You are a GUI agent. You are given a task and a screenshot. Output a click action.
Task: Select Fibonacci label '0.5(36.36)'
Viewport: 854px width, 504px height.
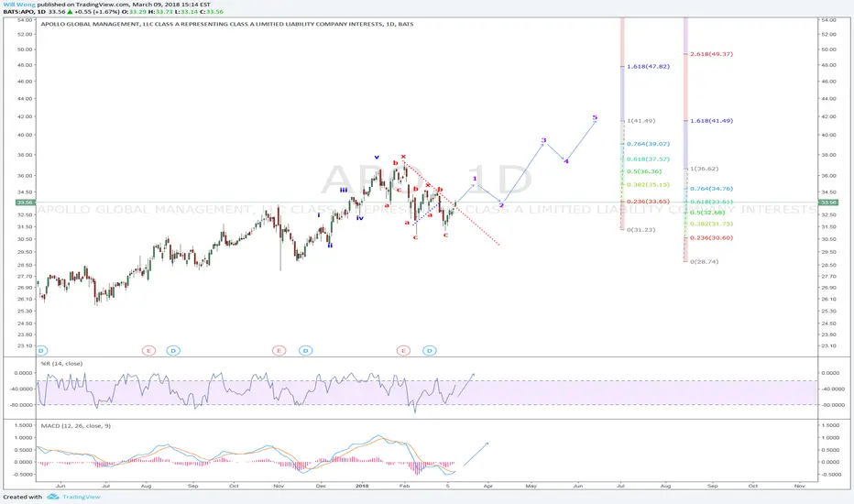tap(644, 171)
